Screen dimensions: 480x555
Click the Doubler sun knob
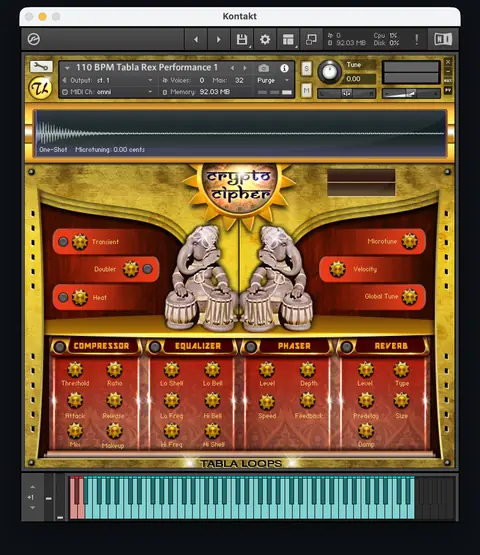[131, 269]
